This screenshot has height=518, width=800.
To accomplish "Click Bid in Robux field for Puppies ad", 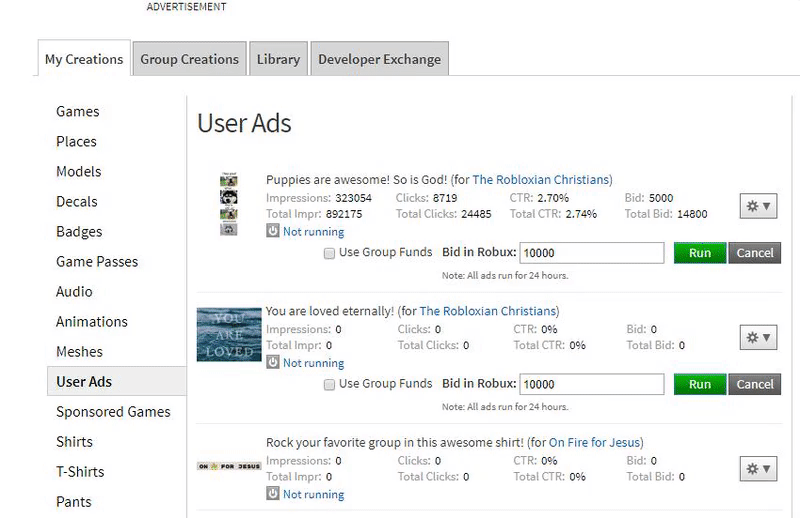I will click(592, 253).
